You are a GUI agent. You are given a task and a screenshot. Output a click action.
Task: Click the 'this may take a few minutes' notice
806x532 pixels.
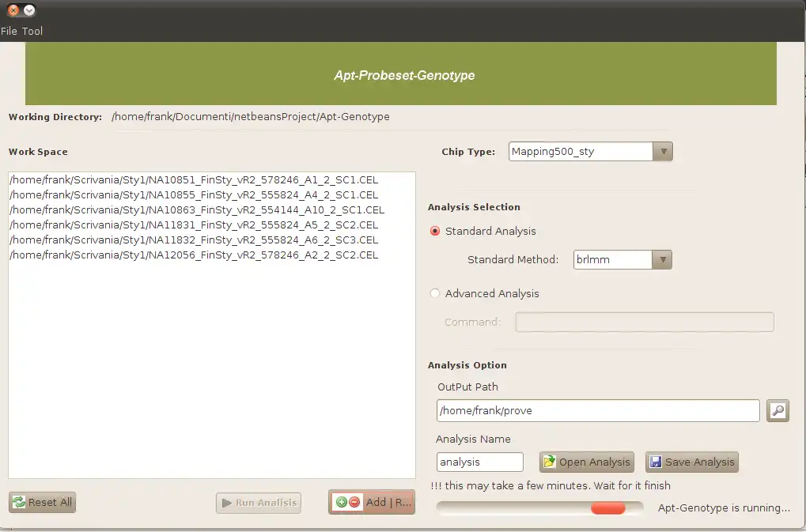(x=551, y=486)
